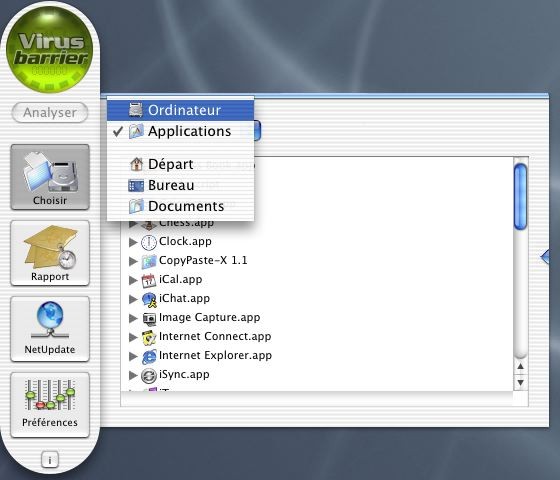Click the Internet Explorer.app icon
560x480 pixels.
pyautogui.click(x=149, y=356)
